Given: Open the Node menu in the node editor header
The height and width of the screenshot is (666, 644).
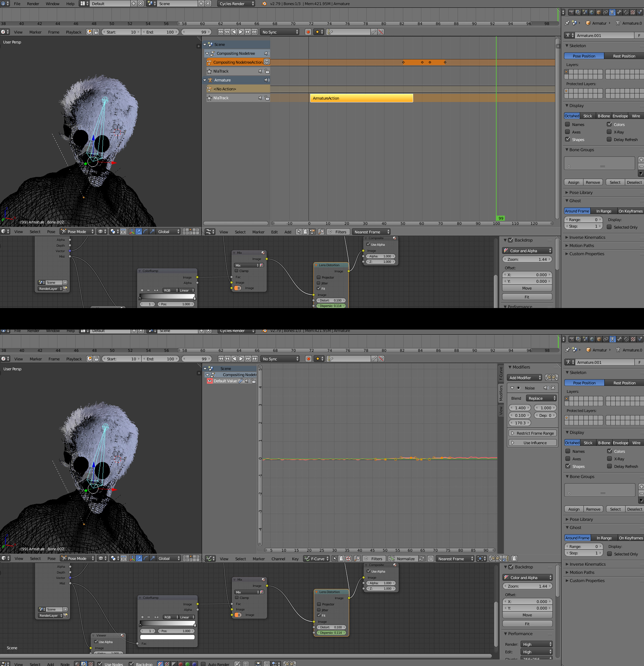Looking at the screenshot, I should coord(65,664).
